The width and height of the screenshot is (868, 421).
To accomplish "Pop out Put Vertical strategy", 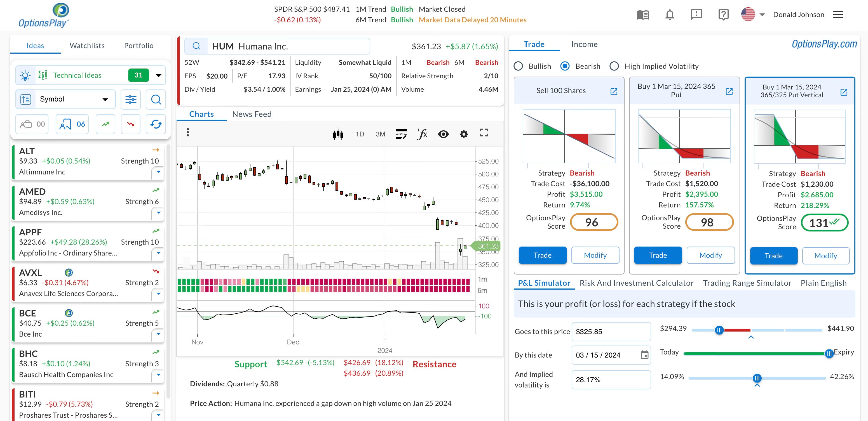I will (844, 92).
